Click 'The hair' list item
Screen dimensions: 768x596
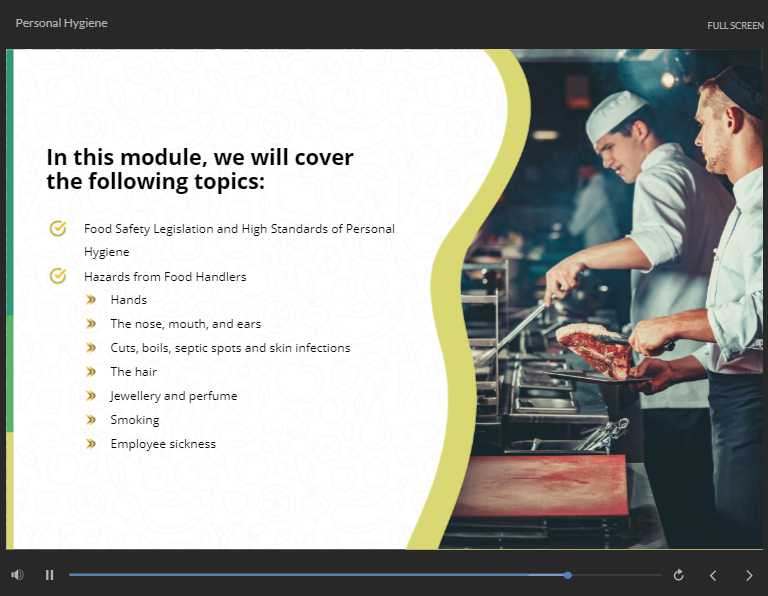(x=133, y=372)
